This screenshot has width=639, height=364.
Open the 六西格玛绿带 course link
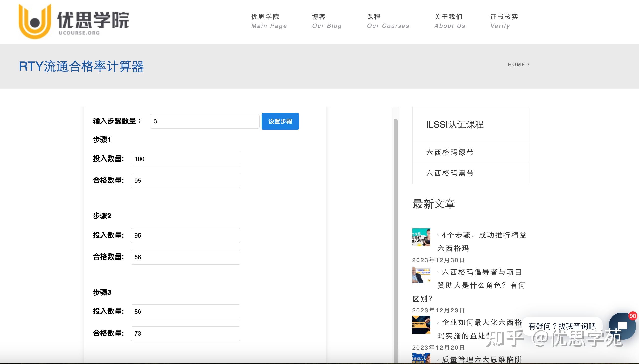pos(449,153)
